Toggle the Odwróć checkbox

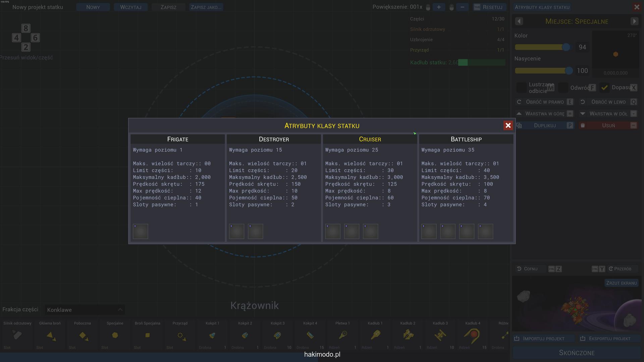pyautogui.click(x=563, y=88)
